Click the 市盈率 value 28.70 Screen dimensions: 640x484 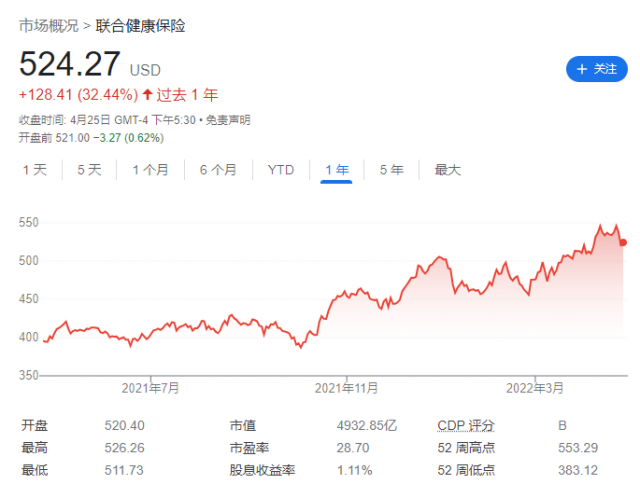pos(353,448)
